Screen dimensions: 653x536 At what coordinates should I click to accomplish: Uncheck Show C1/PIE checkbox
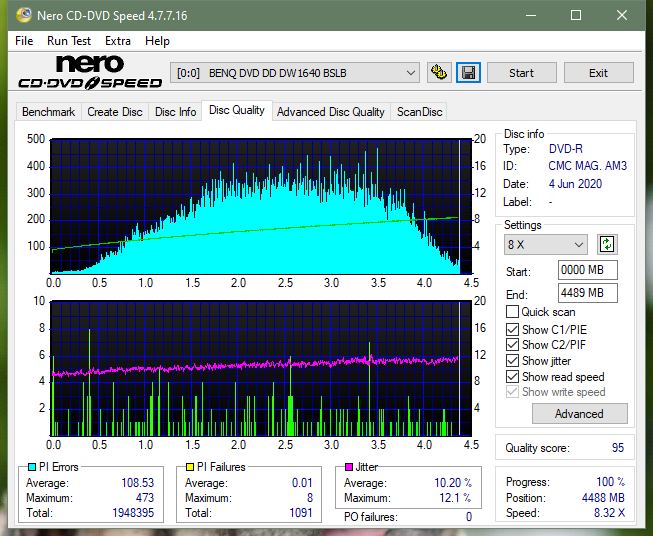(x=512, y=329)
